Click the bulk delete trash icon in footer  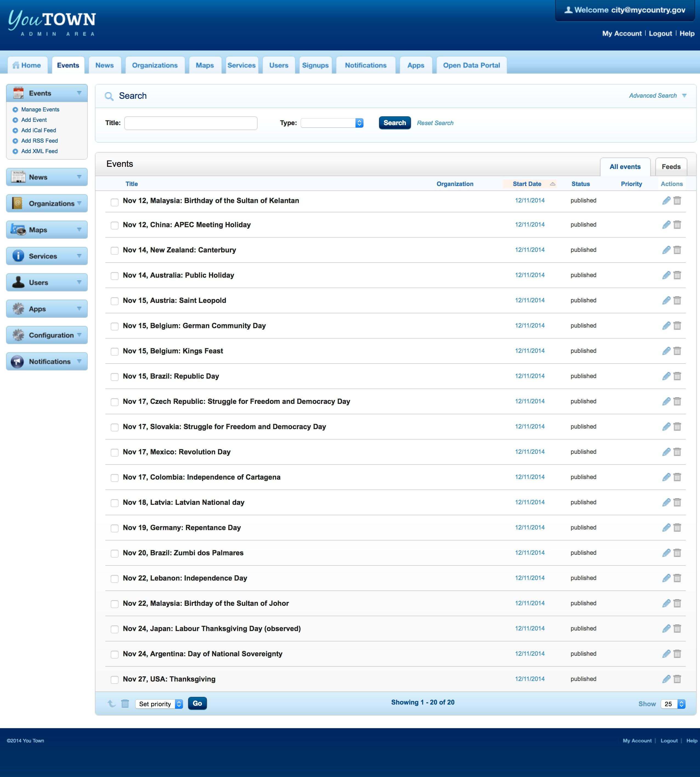[x=125, y=703]
